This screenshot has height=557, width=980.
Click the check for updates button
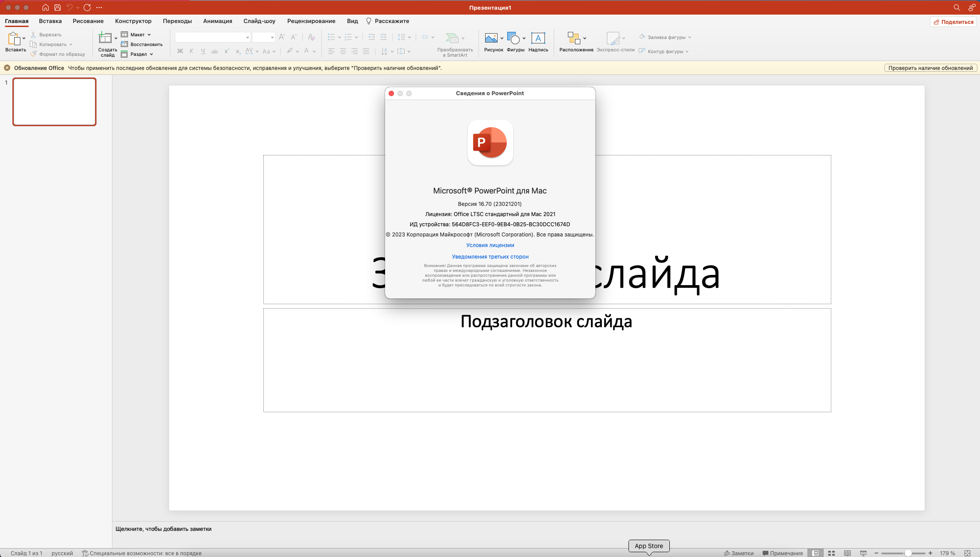point(930,68)
